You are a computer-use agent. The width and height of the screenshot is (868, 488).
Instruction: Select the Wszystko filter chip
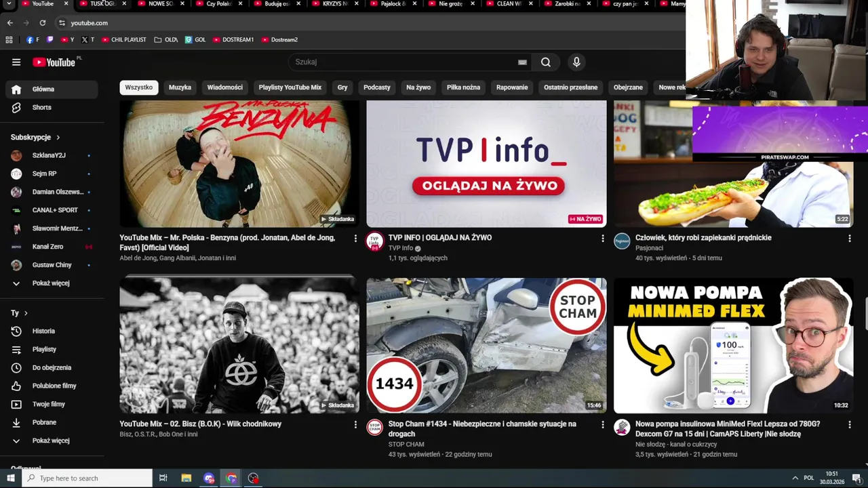coord(139,87)
